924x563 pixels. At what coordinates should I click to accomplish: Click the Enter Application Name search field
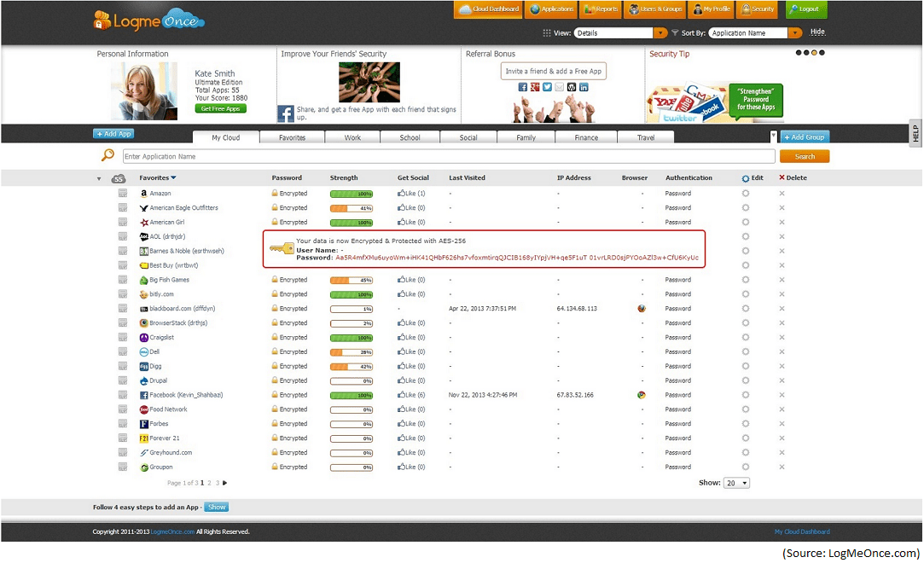[x=449, y=156]
